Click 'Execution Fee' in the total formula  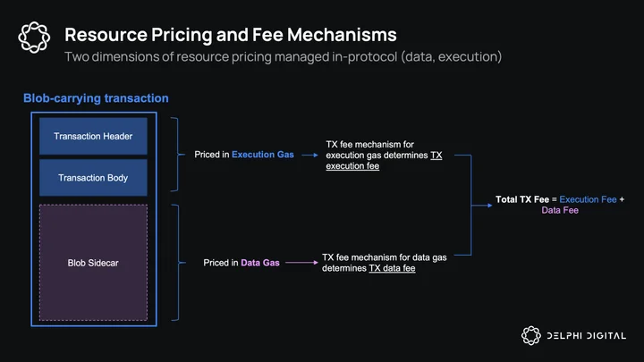588,199
